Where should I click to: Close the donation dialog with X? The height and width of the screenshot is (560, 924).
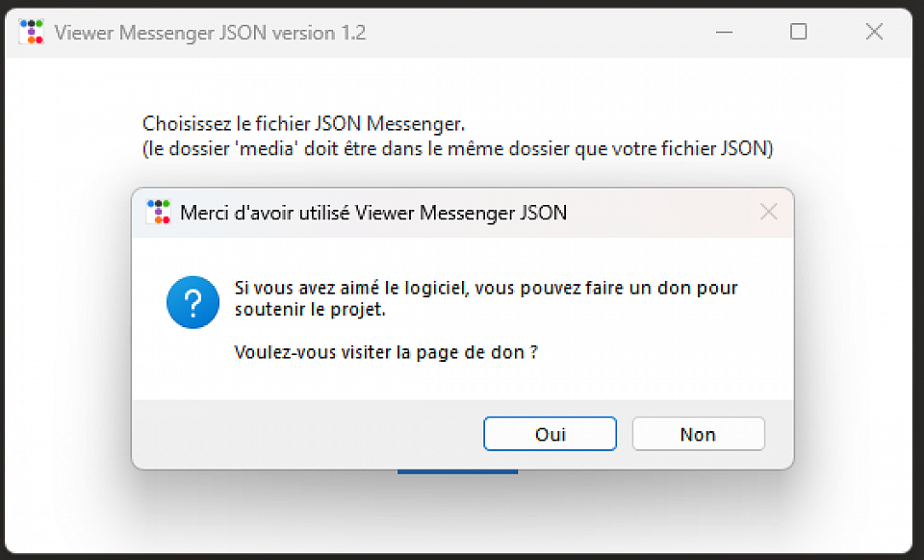[768, 213]
